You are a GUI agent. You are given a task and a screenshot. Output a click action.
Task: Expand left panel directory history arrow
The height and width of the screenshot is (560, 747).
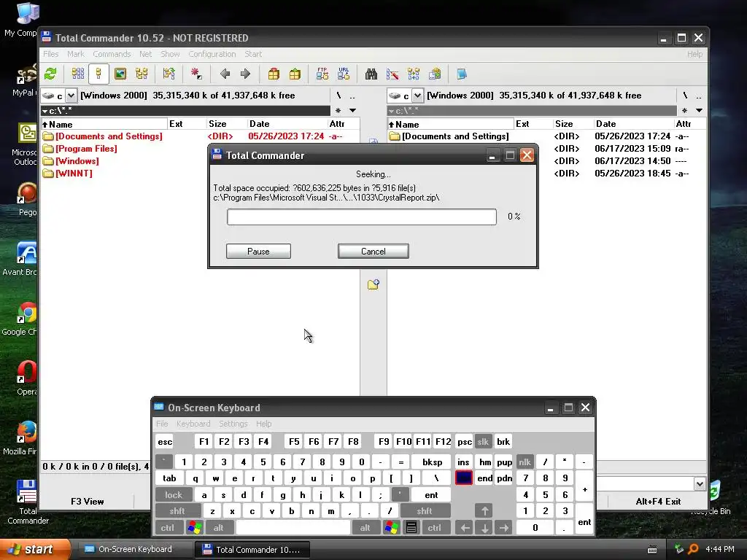(352, 111)
